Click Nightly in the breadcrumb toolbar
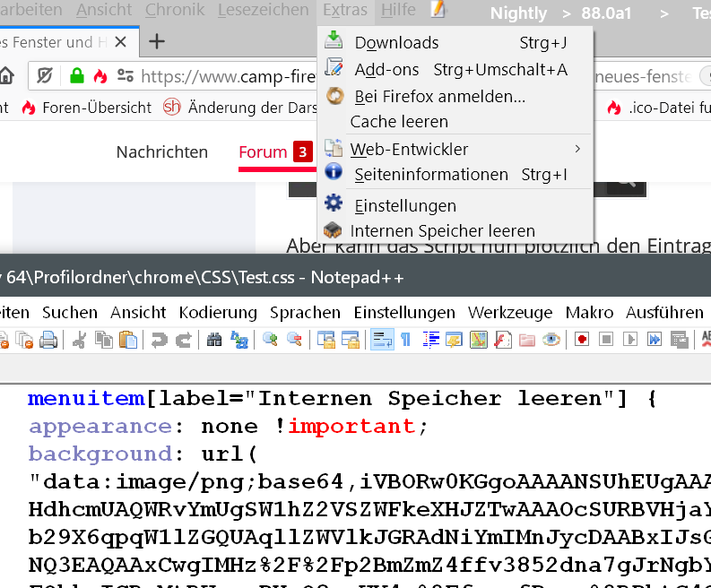Image resolution: width=711 pixels, height=588 pixels. click(518, 13)
